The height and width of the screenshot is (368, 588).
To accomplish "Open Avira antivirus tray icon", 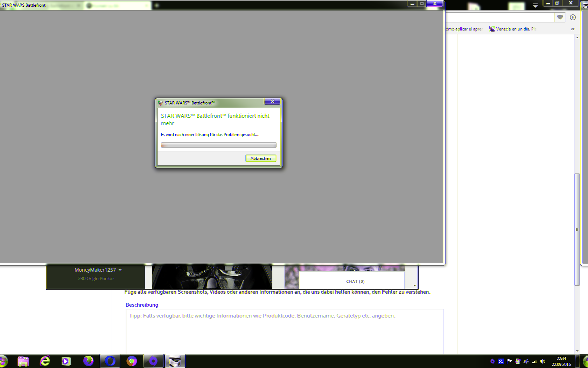I will coord(501,361).
